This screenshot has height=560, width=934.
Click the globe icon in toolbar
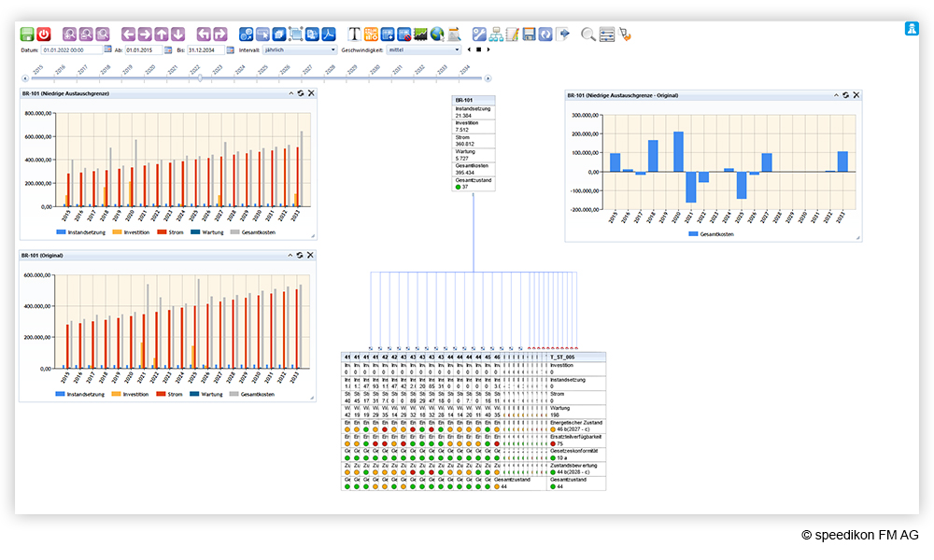coord(436,35)
